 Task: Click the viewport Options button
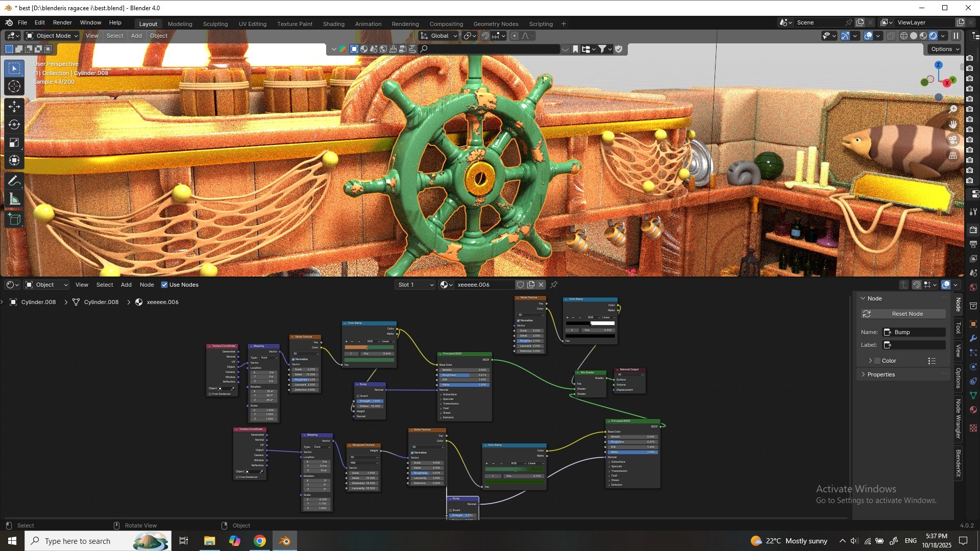pyautogui.click(x=945, y=49)
